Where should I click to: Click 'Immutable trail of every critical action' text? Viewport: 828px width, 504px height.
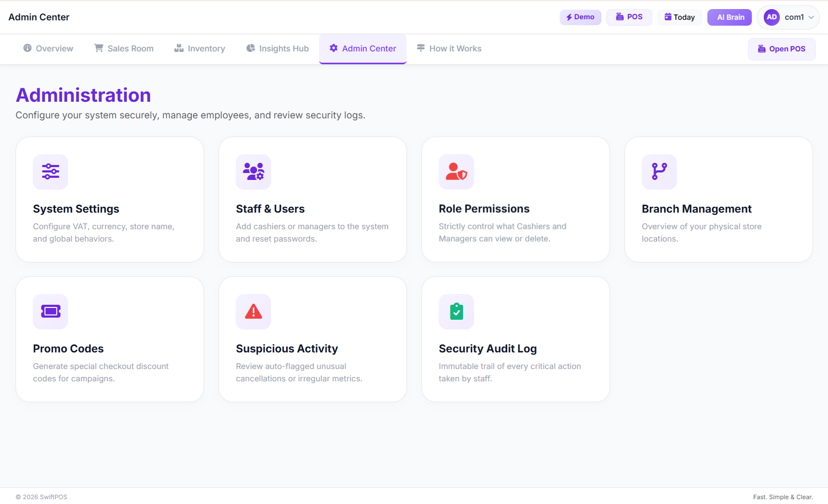point(510,372)
